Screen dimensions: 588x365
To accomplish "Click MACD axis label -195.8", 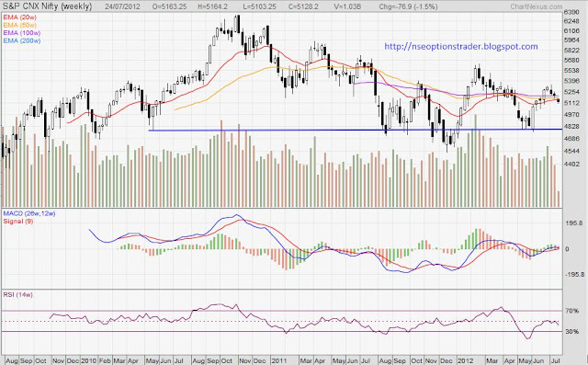I will 574,275.
